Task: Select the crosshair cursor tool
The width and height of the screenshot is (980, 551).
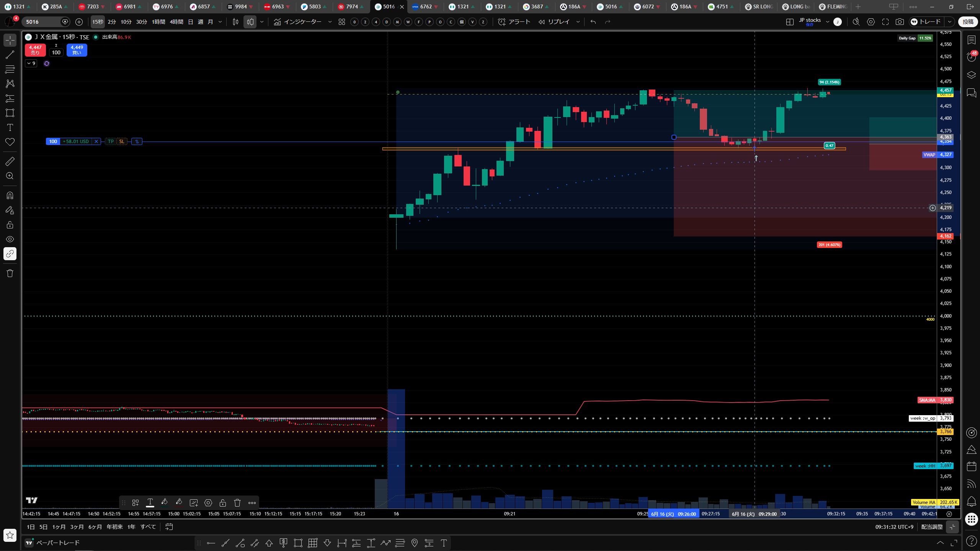Action: (10, 40)
